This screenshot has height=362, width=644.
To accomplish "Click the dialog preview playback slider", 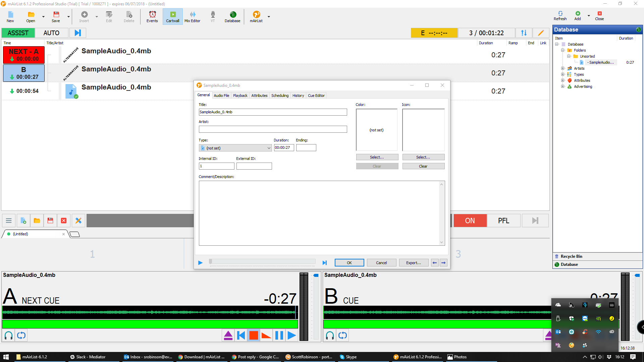I will [x=262, y=261].
